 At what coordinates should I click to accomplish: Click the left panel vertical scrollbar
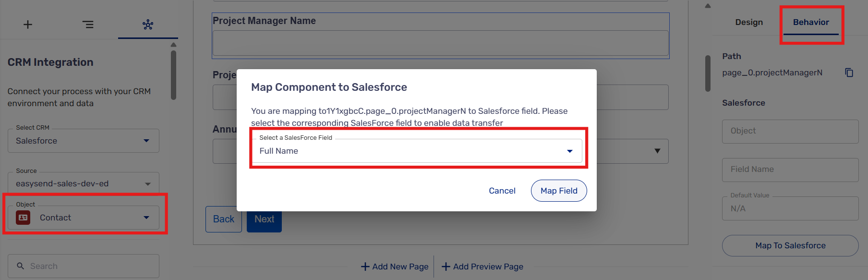[173, 74]
